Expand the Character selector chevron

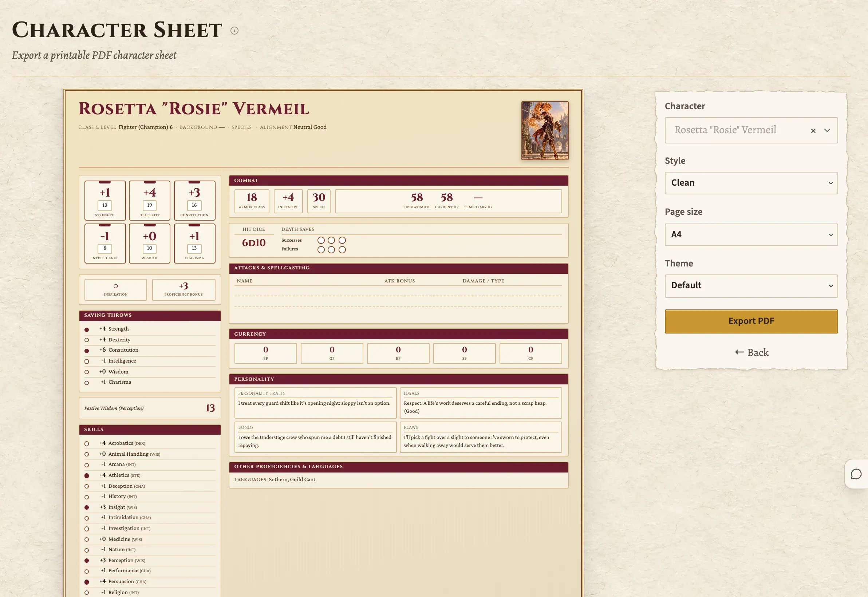(x=827, y=131)
